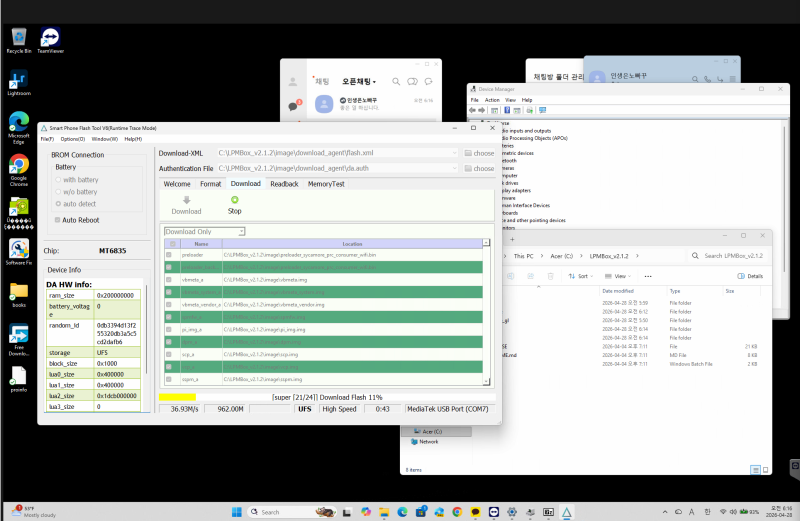Switch to the Readback tab
800x521 pixels.
coord(284,184)
